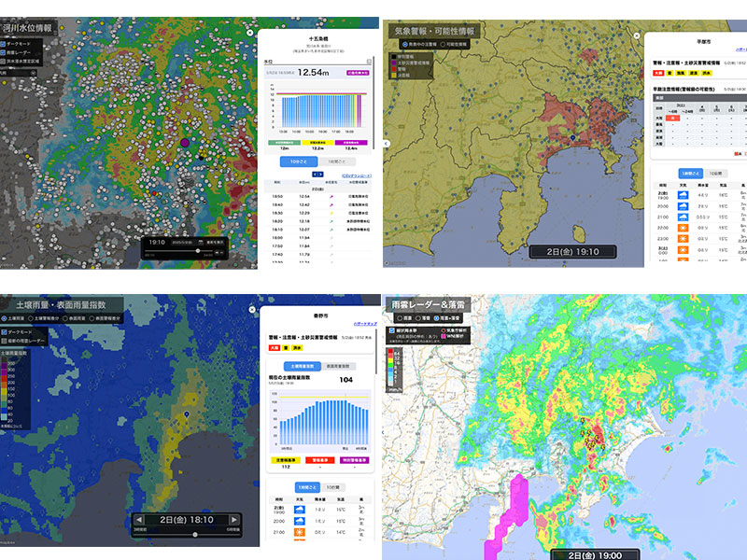Viewport: 747px width, 560px height.
Task: Select the 10分ごと tab in water level panel
Action: click(x=292, y=160)
